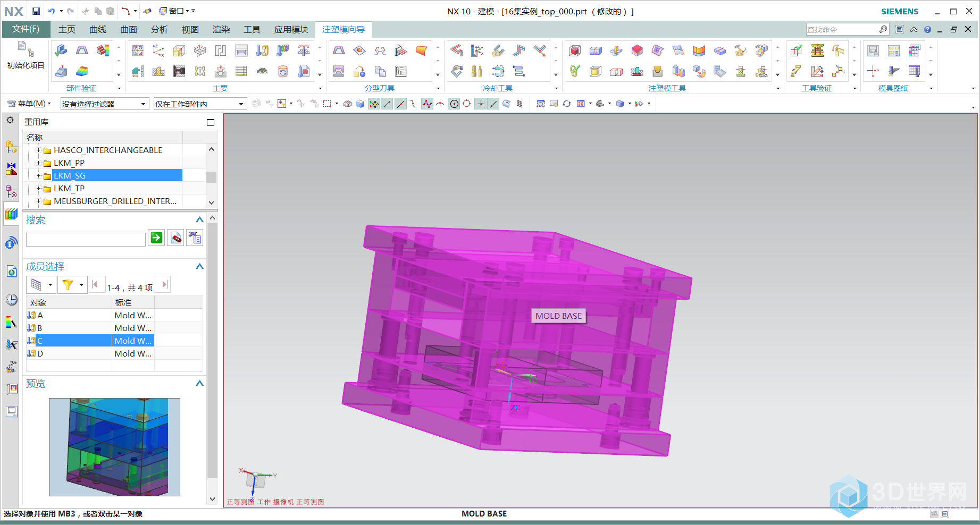Open the 菜单(M) dropdown menu
Image resolution: width=980 pixels, height=525 pixels.
(x=29, y=104)
